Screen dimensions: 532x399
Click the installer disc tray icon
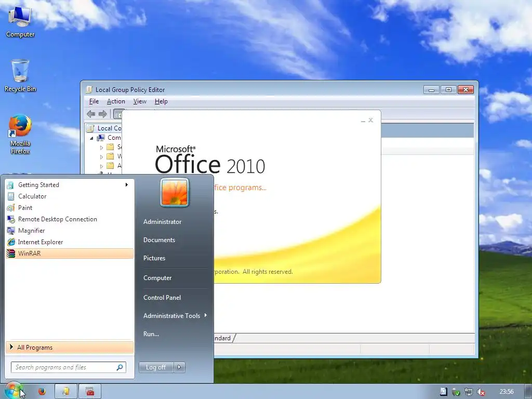coord(444,392)
